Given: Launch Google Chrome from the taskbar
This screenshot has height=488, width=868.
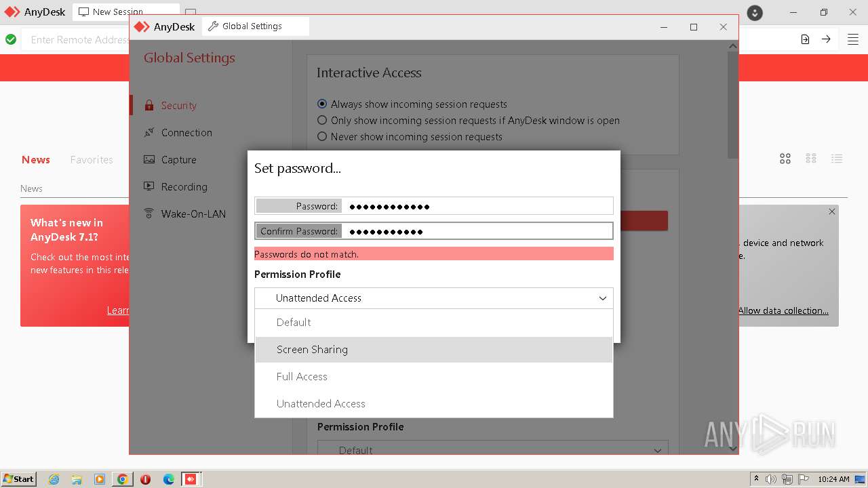Looking at the screenshot, I should [123, 479].
